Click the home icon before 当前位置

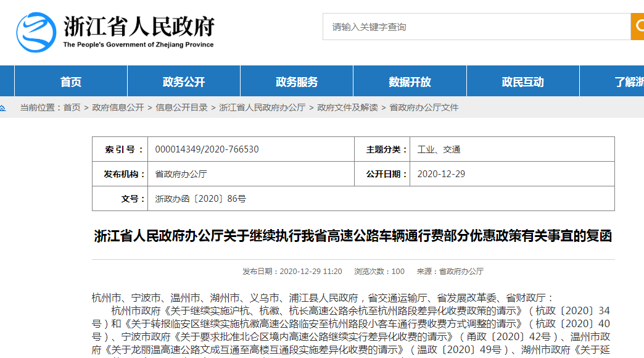tap(3, 108)
